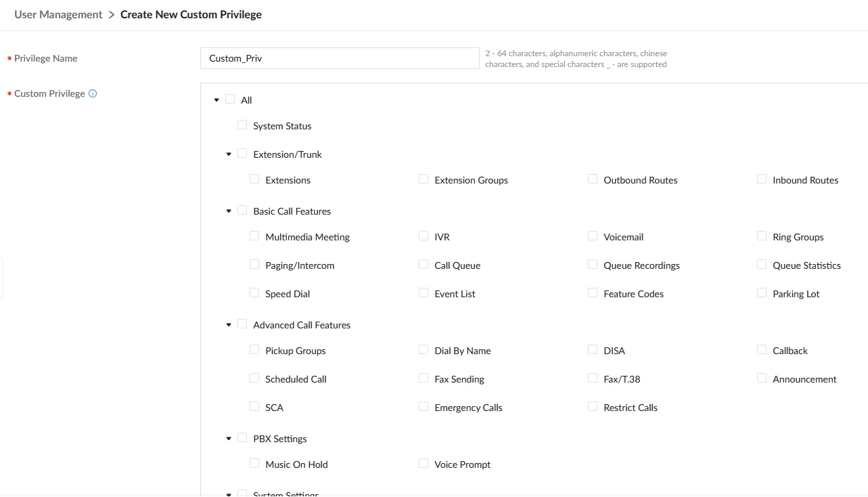Click the Privilege Name input field
This screenshot has width=868, height=497.
tap(340, 58)
